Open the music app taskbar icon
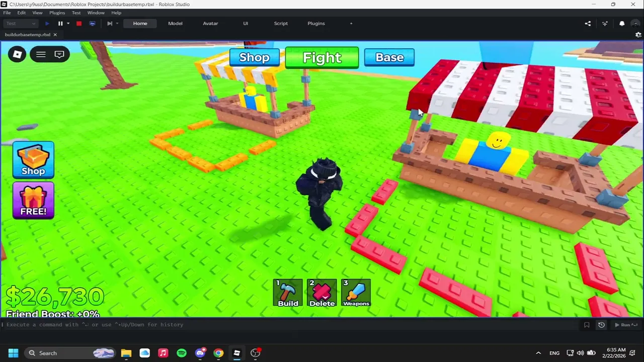Viewport: 644px width, 362px height. pos(163,353)
